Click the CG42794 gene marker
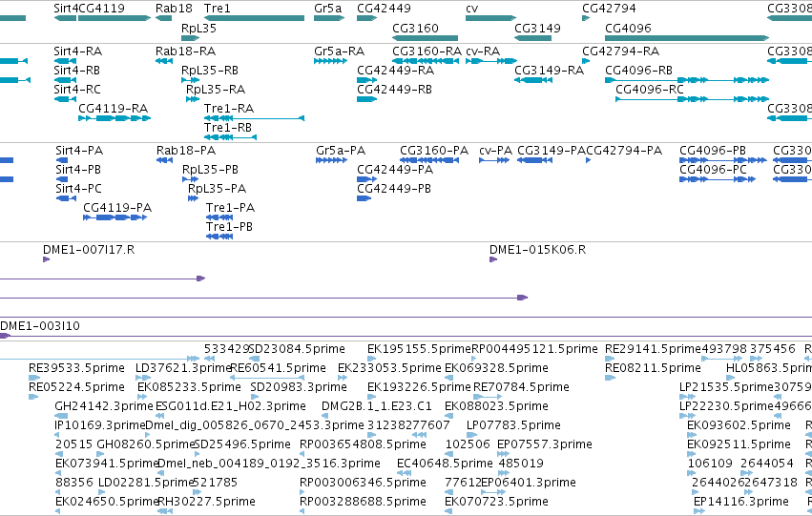This screenshot has height=516, width=812. click(586, 18)
